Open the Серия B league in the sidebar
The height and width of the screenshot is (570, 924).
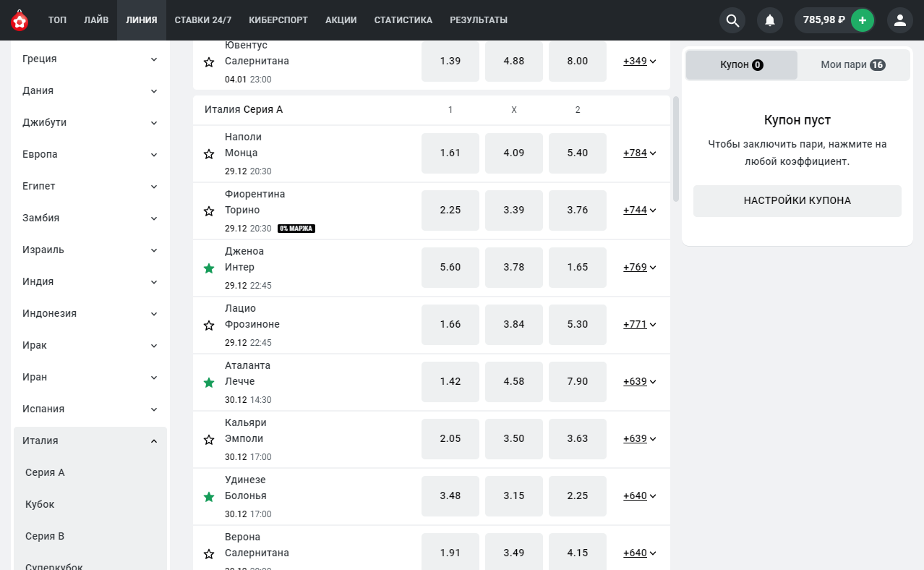point(45,536)
